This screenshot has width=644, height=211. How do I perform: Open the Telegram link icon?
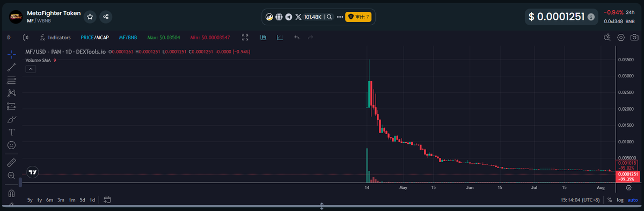pyautogui.click(x=289, y=17)
